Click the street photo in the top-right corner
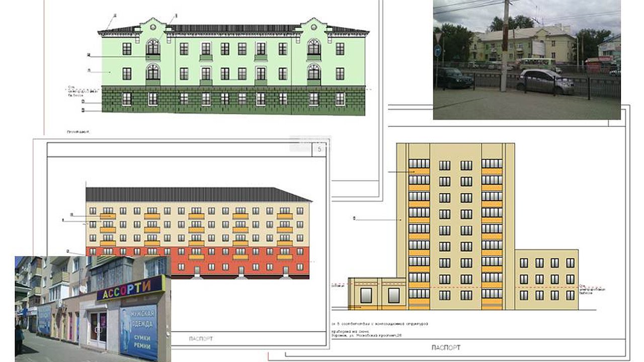 point(527,59)
